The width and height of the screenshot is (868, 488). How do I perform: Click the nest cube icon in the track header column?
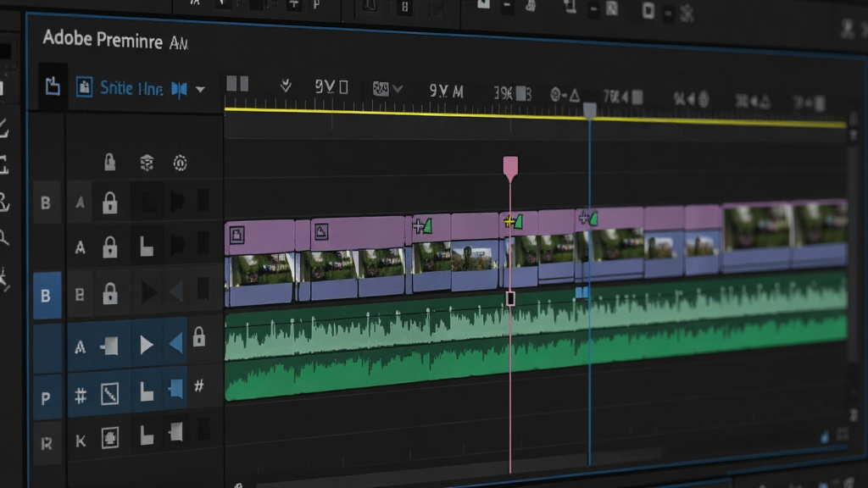(x=147, y=163)
